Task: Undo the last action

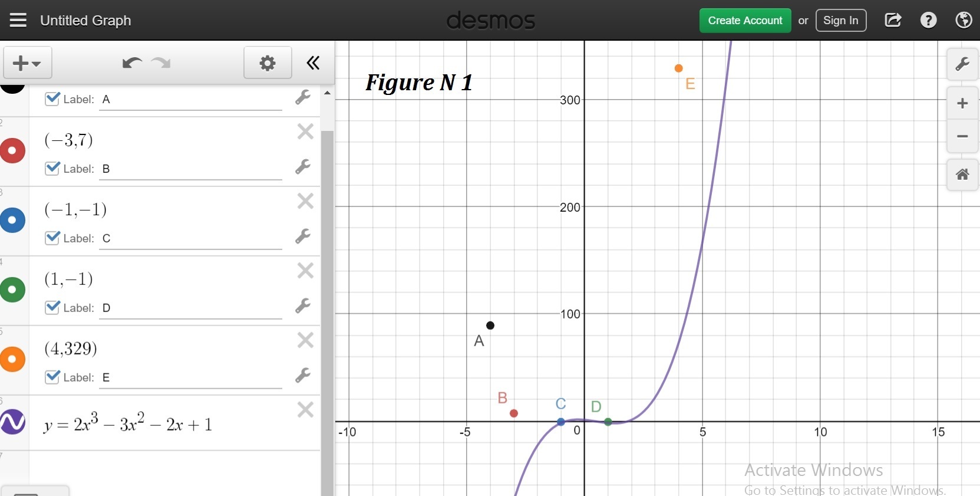Action: click(x=132, y=63)
